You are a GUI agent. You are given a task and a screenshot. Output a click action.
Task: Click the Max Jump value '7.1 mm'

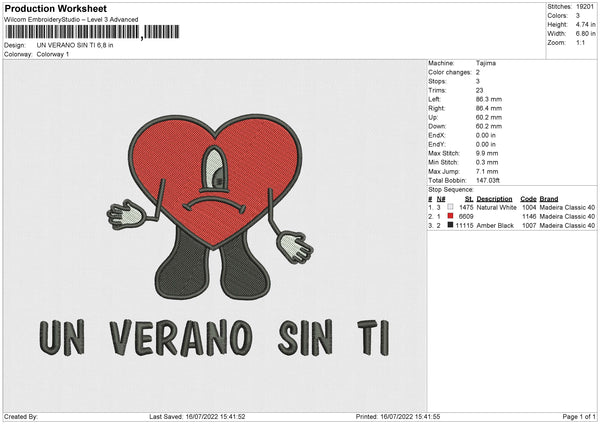[x=487, y=172]
